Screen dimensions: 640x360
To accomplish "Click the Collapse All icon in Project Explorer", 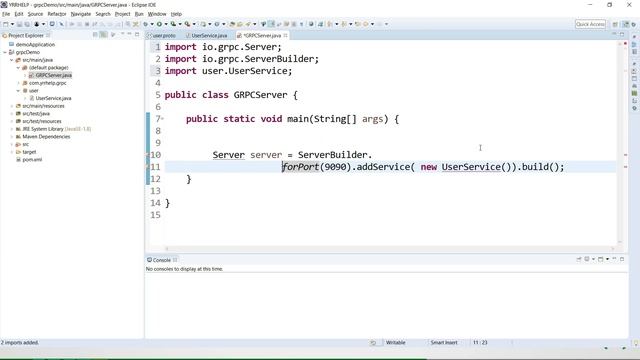I will point(95,35).
